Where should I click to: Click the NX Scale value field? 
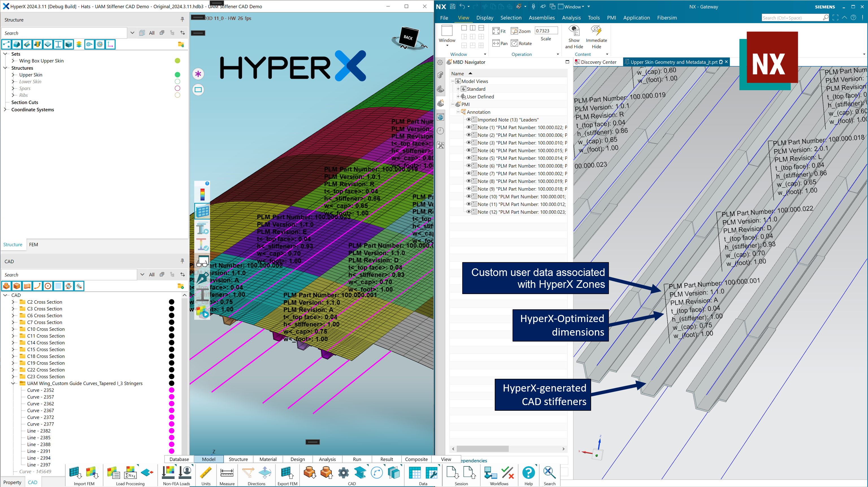pyautogui.click(x=546, y=31)
